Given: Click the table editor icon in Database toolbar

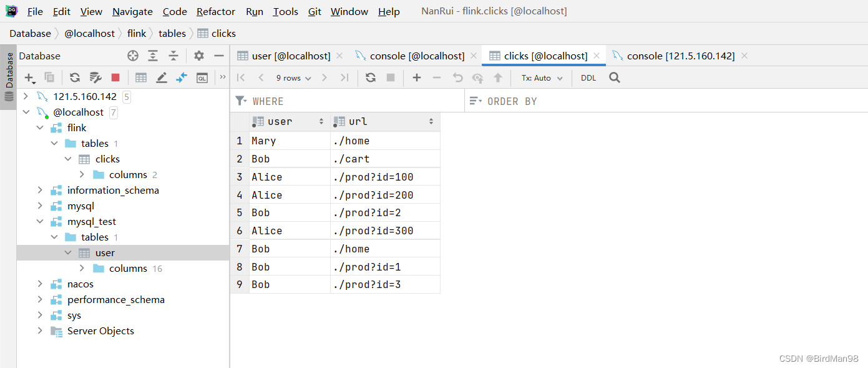Looking at the screenshot, I should (141, 77).
